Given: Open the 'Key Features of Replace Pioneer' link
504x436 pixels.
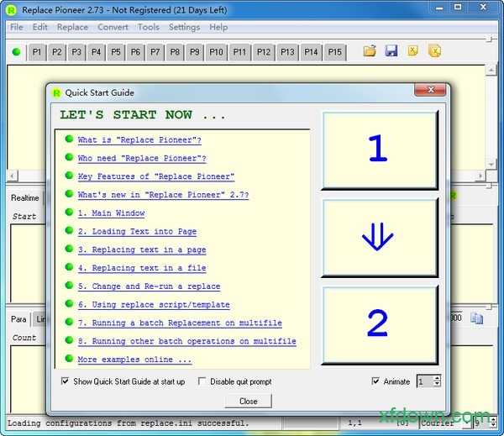Looking at the screenshot, I should pyautogui.click(x=156, y=176).
